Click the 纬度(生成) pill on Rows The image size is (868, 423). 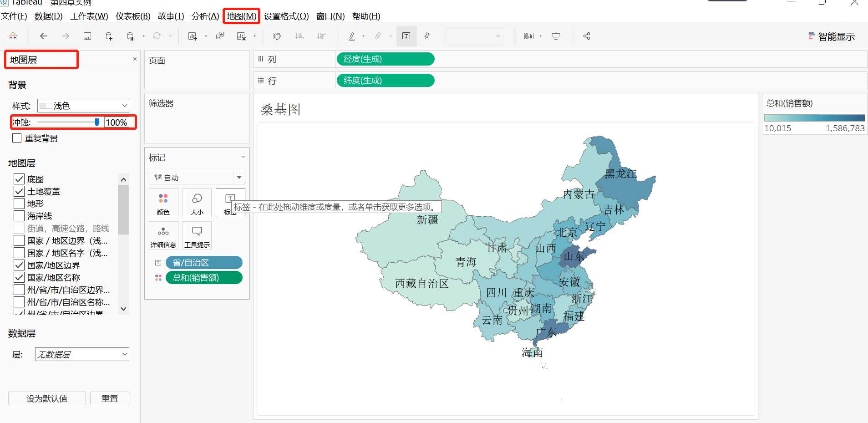[x=386, y=81]
